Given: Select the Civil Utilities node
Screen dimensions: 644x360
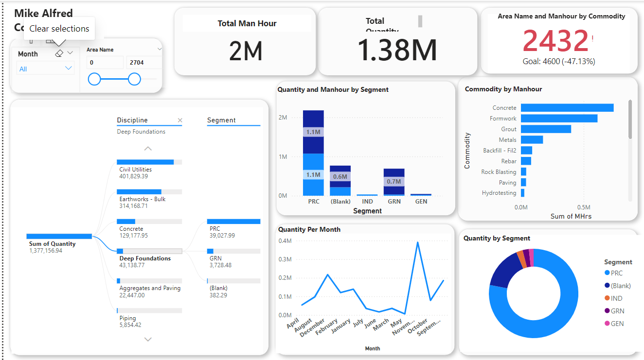Looking at the screenshot, I should pos(149,169).
